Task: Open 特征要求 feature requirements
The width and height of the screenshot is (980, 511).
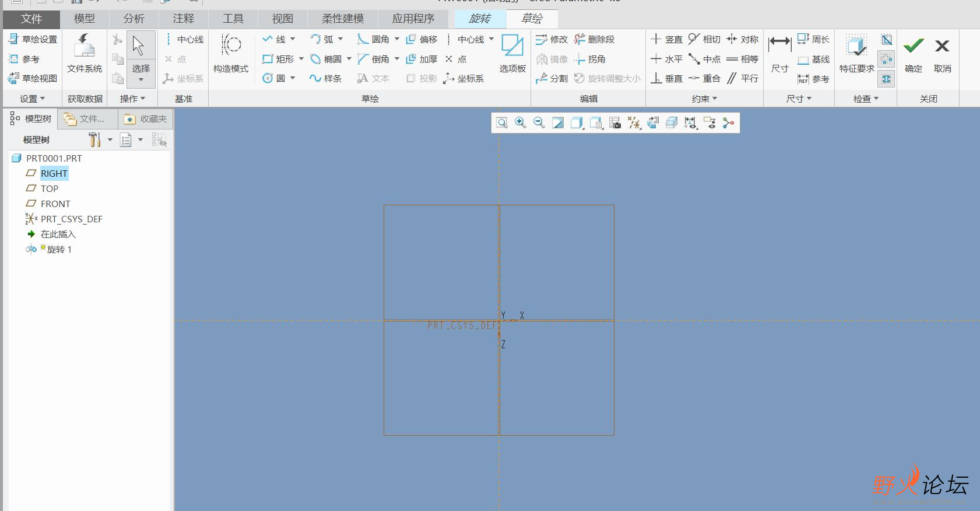Action: tap(856, 53)
